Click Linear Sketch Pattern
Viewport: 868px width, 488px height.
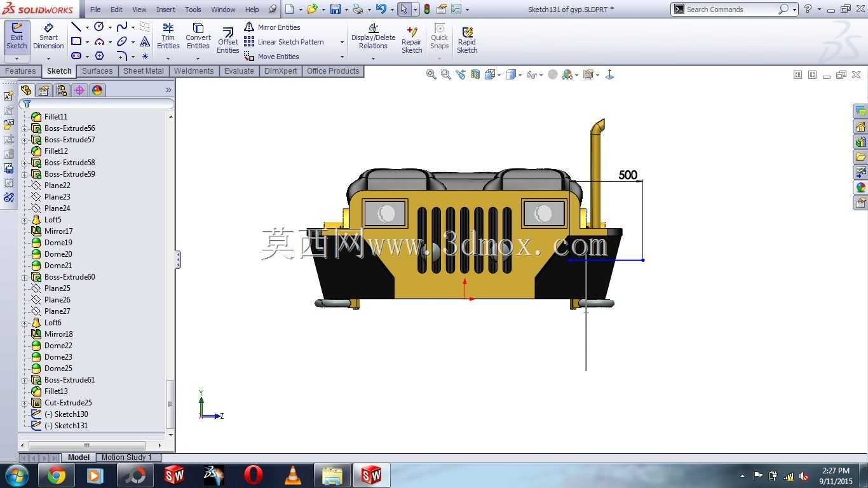point(284,42)
